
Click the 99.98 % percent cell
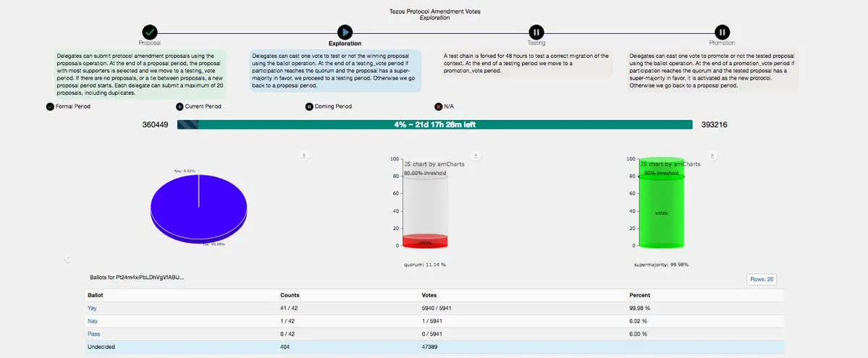(640, 308)
